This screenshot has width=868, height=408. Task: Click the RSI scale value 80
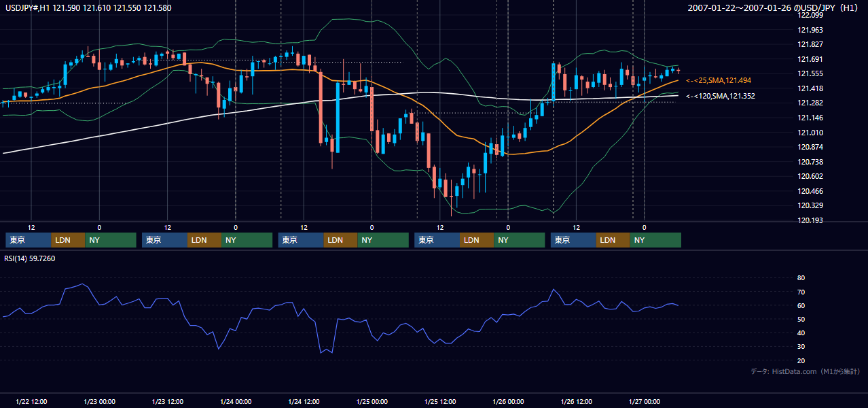point(801,278)
